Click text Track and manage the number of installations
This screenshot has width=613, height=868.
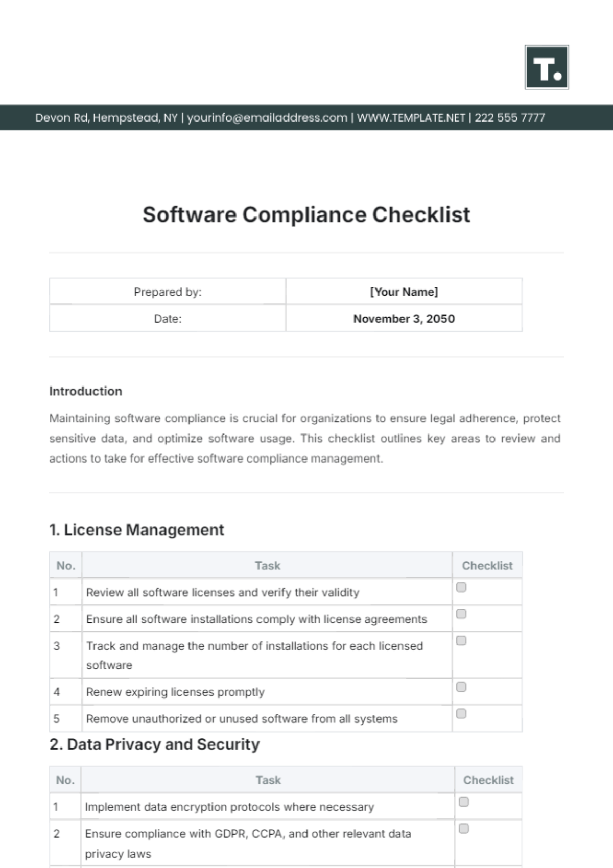(254, 656)
